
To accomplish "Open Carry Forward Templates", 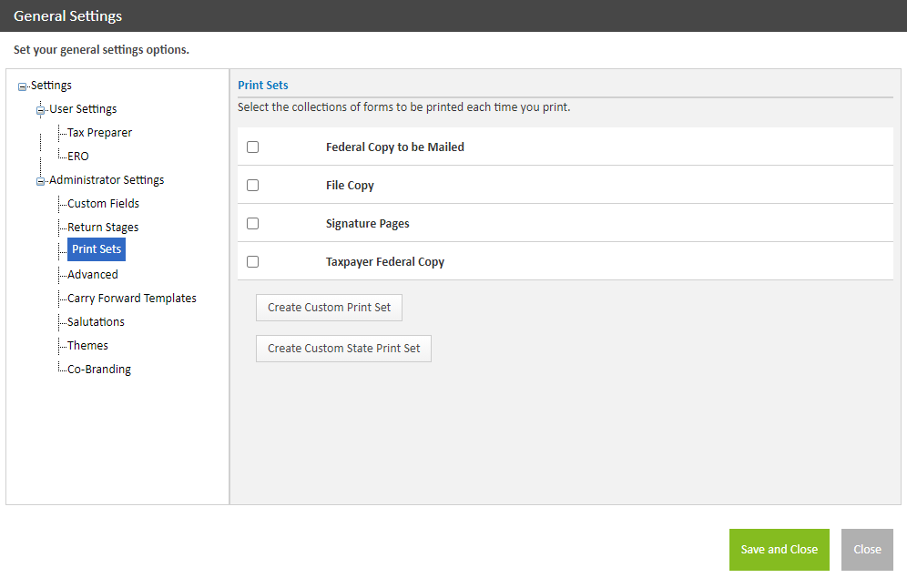I will tap(132, 299).
